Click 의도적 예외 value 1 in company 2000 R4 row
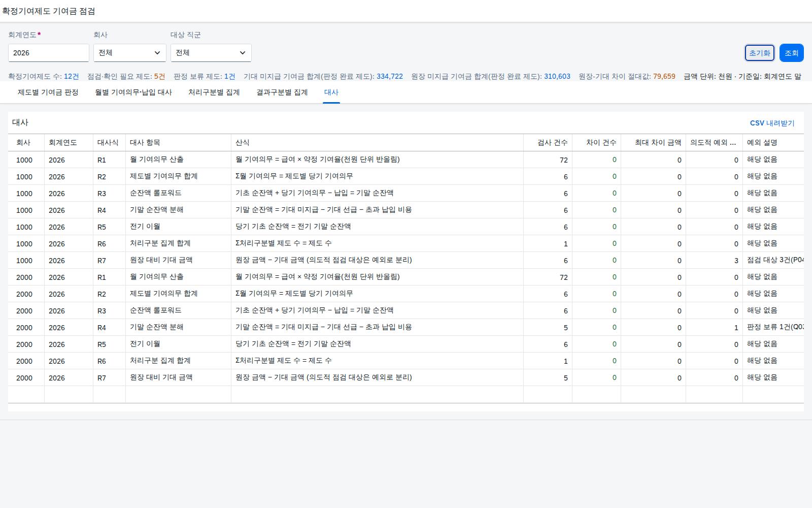The image size is (812, 508). tap(736, 328)
